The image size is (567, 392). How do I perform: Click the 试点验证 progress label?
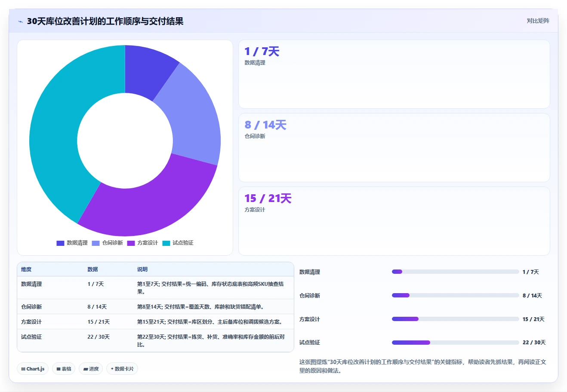point(310,343)
